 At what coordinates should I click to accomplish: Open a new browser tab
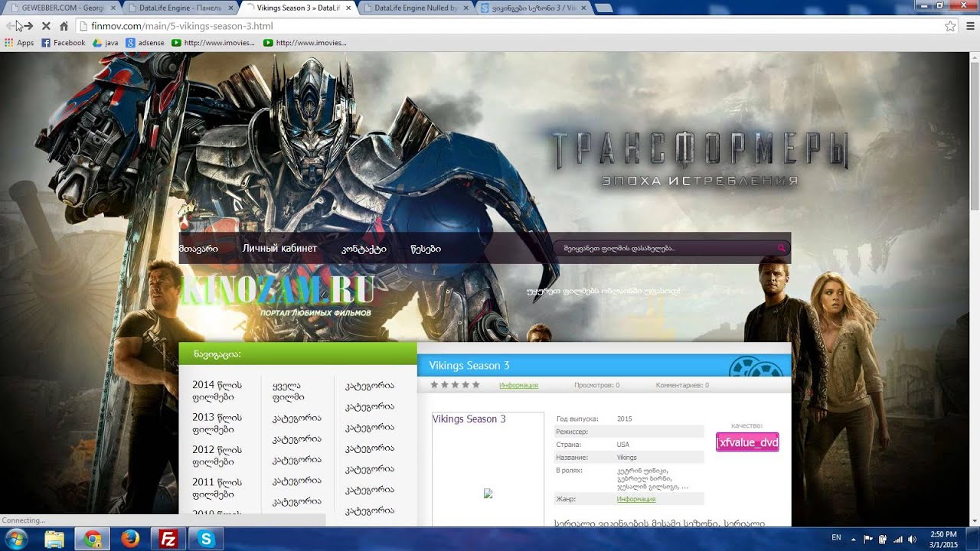pos(603,8)
